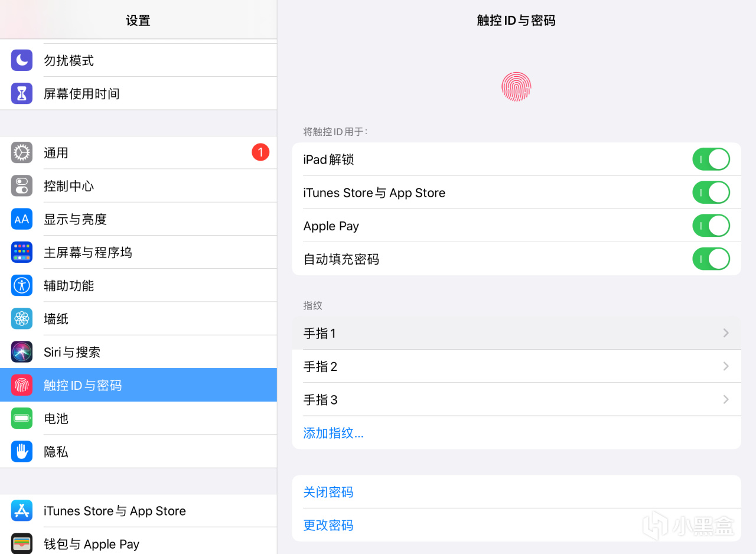
Task: Select 墙纸 in sidebar
Action: point(138,318)
